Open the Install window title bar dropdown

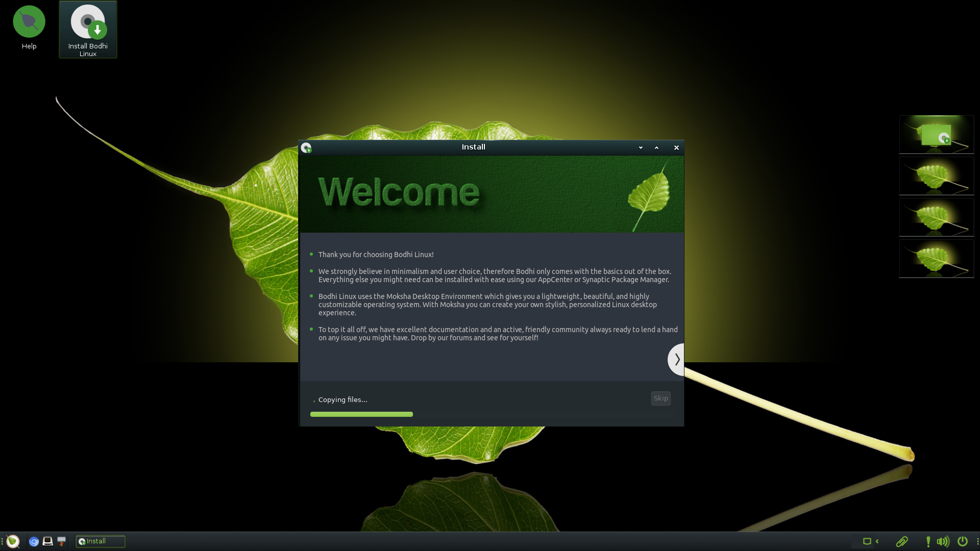pos(640,147)
